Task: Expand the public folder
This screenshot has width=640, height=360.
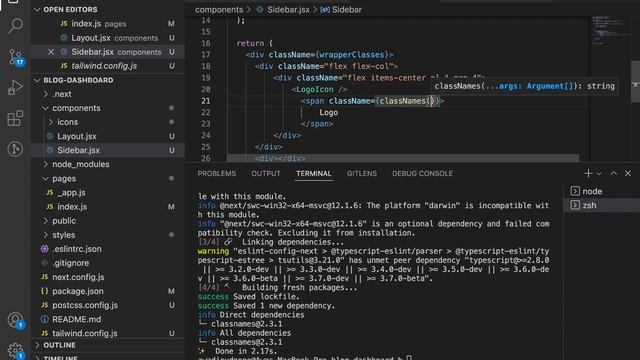Action: (x=108, y=220)
